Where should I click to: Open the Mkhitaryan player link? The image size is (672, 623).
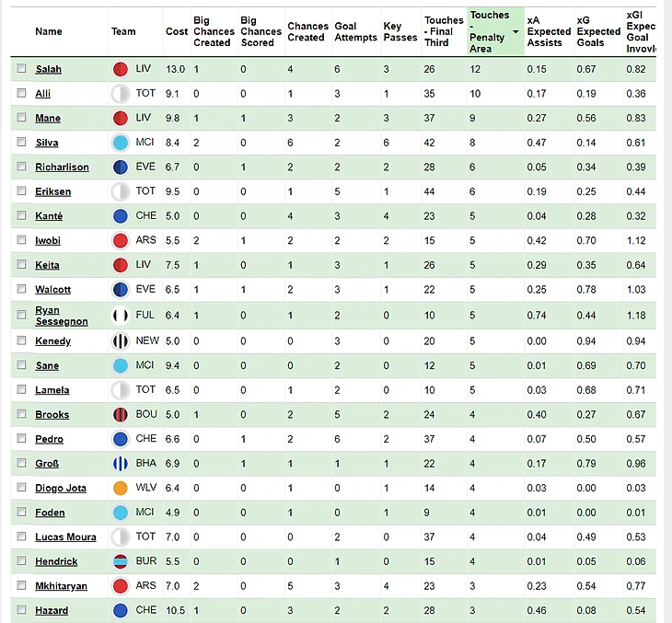pos(63,586)
